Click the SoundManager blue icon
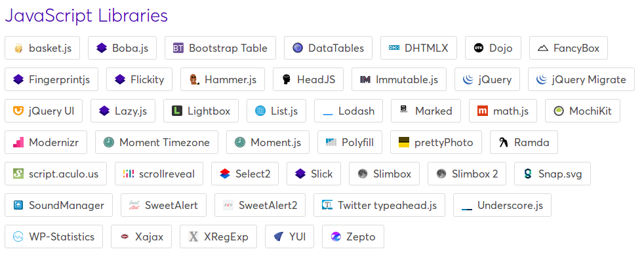 click(x=18, y=205)
